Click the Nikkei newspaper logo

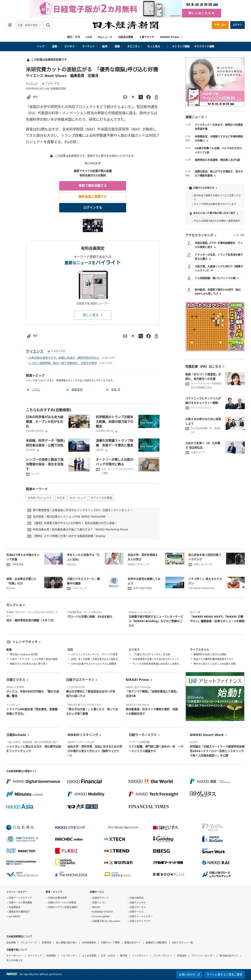126,25
